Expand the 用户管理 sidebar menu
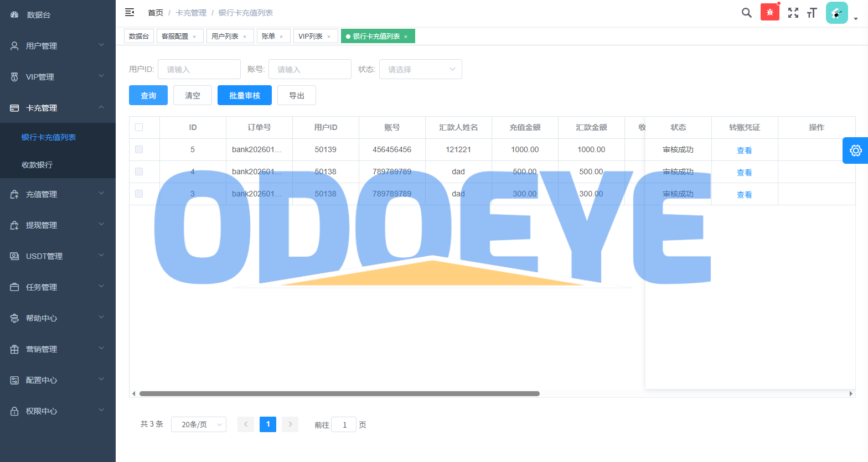 pyautogui.click(x=58, y=46)
